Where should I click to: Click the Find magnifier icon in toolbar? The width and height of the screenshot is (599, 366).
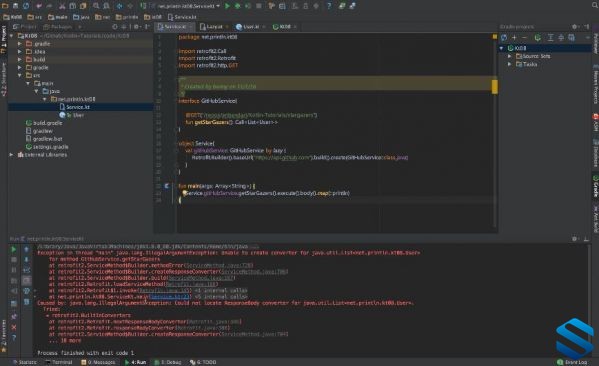tap(96, 6)
